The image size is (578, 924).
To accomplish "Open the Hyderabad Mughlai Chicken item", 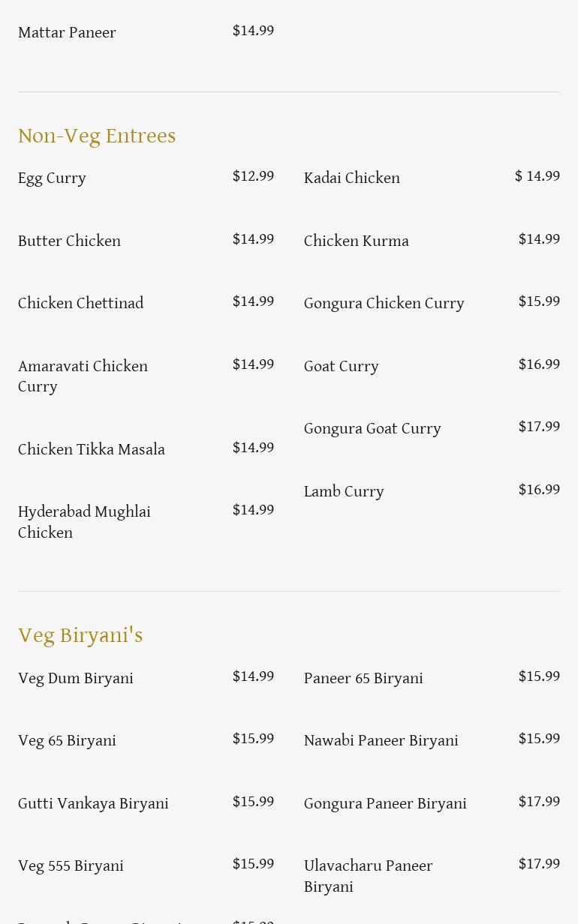I will pos(84,522).
